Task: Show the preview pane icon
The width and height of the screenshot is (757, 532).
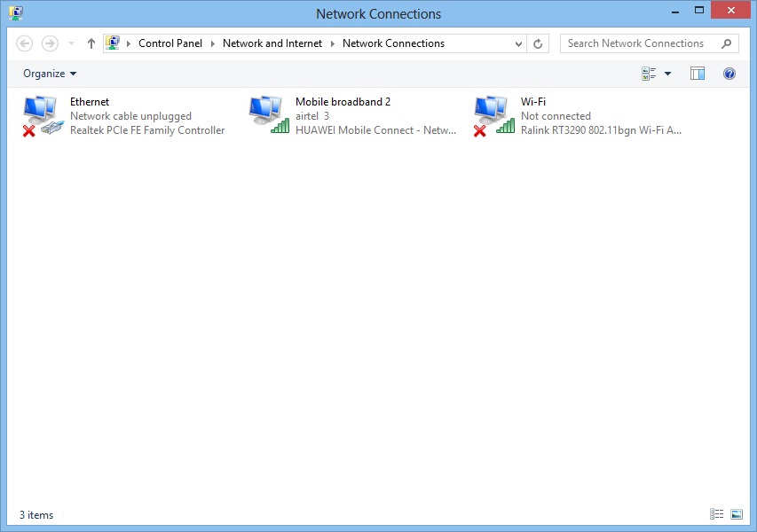Action: pos(697,73)
